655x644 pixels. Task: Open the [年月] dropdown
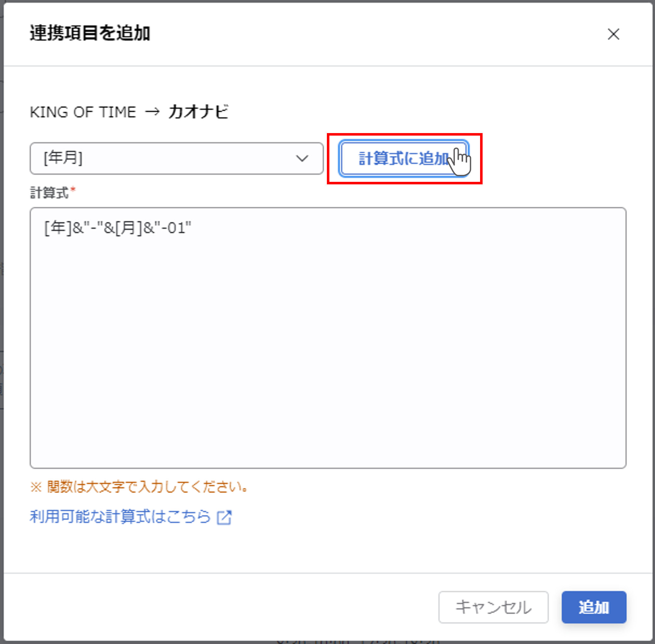pyautogui.click(x=176, y=158)
